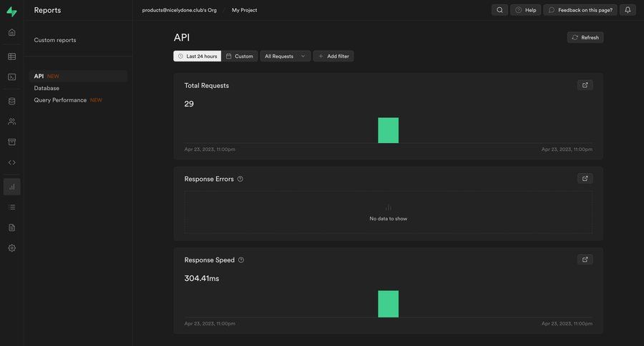
Task: Open Total Requests in logs explorer icon
Action: pyautogui.click(x=585, y=85)
